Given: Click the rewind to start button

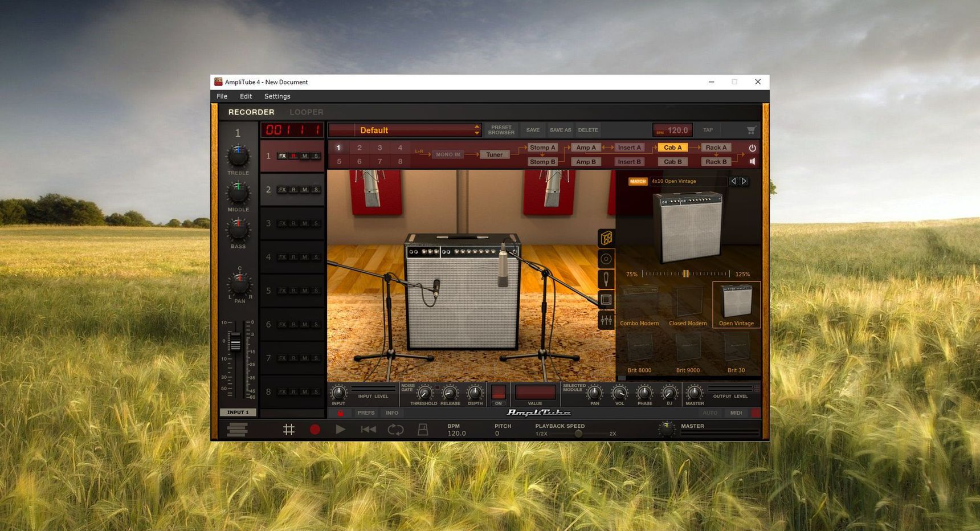Looking at the screenshot, I should 368,430.
